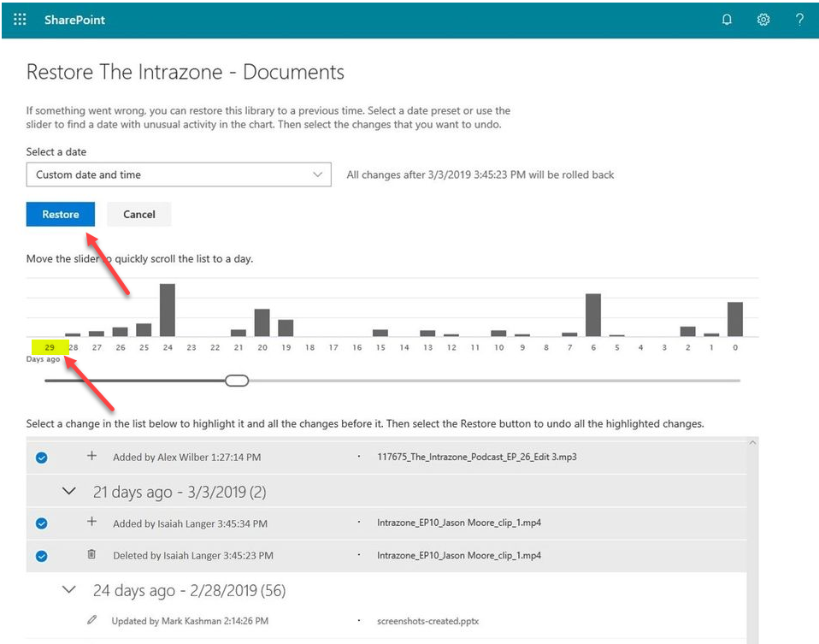Click the activity bar for day 6
The height and width of the screenshot is (644, 819).
pos(593,316)
